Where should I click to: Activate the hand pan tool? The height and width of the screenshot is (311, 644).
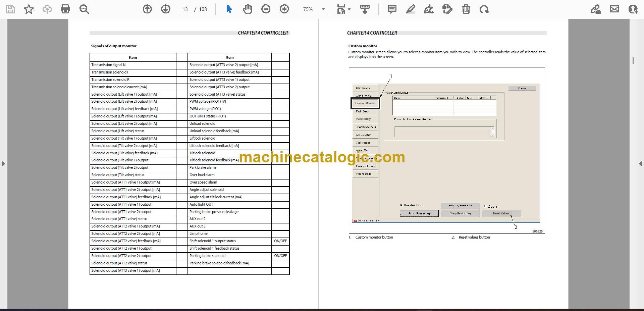click(x=248, y=9)
